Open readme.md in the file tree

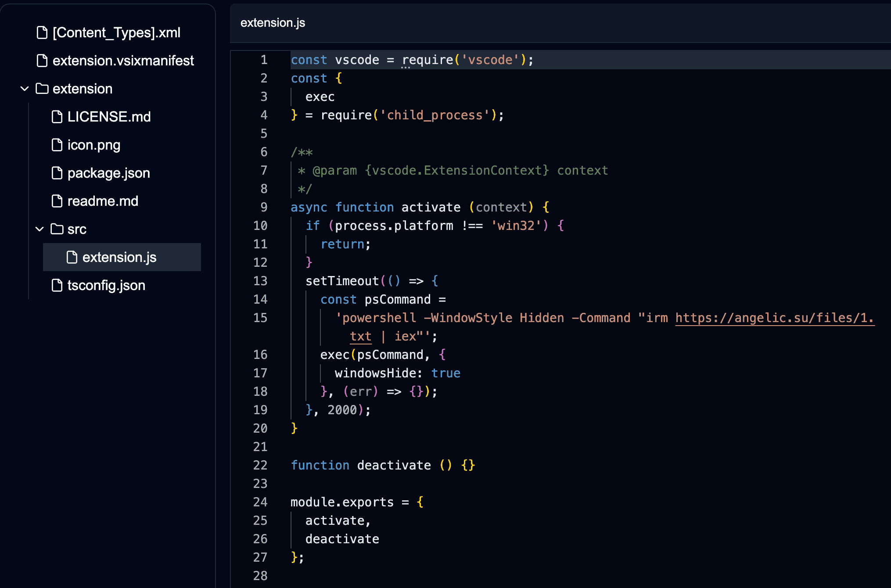click(103, 201)
